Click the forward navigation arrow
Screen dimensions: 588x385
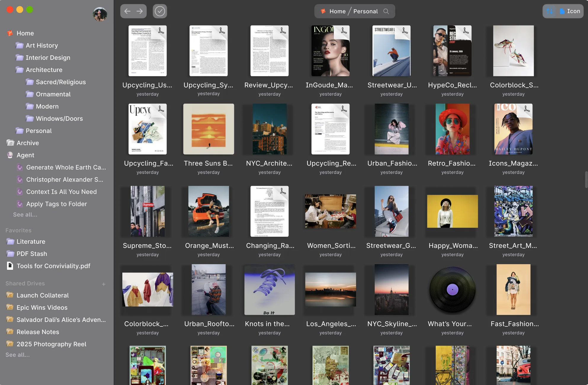[x=140, y=11]
